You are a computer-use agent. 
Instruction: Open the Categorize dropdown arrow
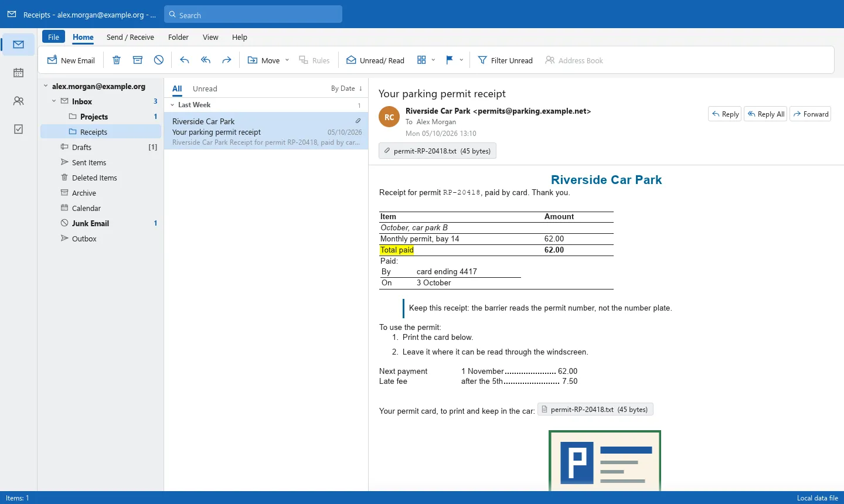tap(433, 60)
